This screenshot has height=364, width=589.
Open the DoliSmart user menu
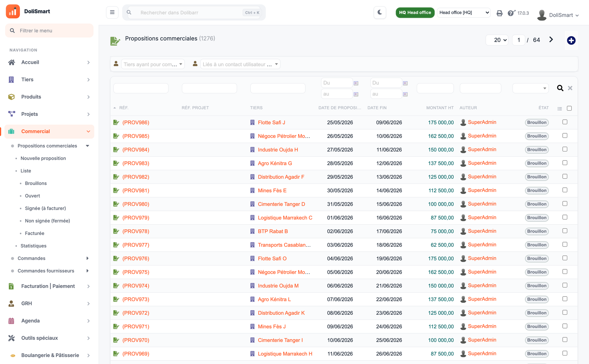[558, 15]
